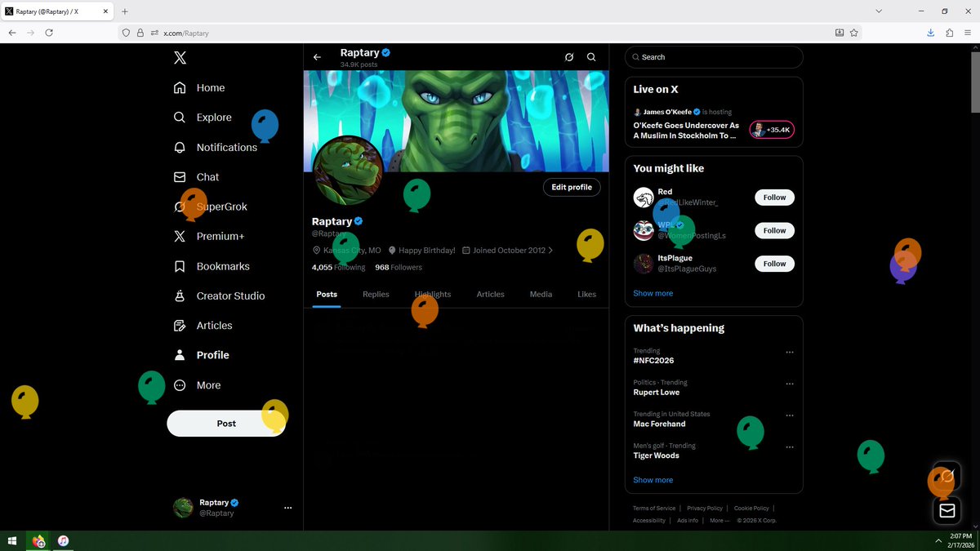
Task: Open Notifications in the sidebar
Action: click(x=216, y=147)
